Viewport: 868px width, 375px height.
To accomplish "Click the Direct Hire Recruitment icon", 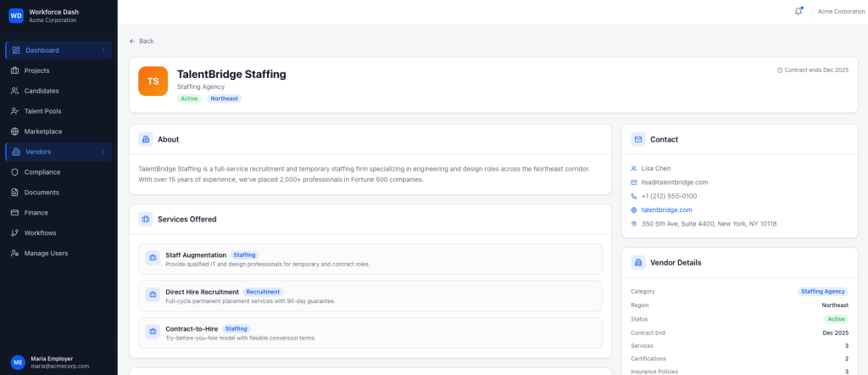I will 153,295.
